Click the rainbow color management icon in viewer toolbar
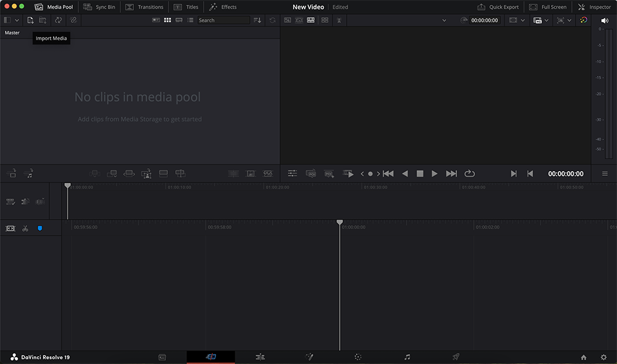Screen dimensions: 617x364 (583, 20)
